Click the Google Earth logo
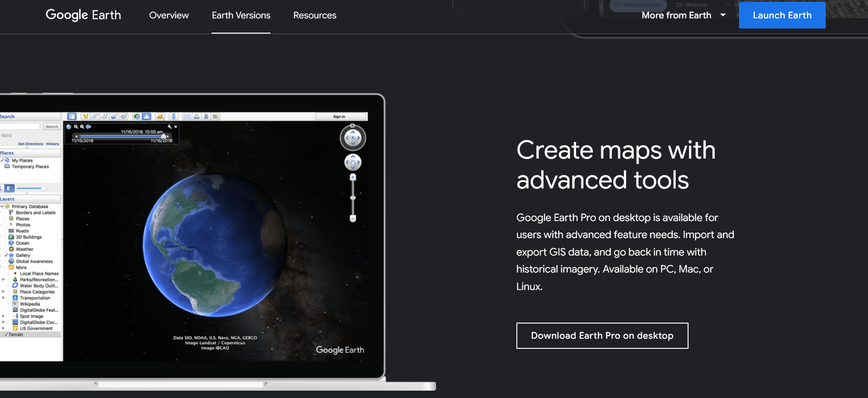Screen dimensions: 868x398 point(83,15)
